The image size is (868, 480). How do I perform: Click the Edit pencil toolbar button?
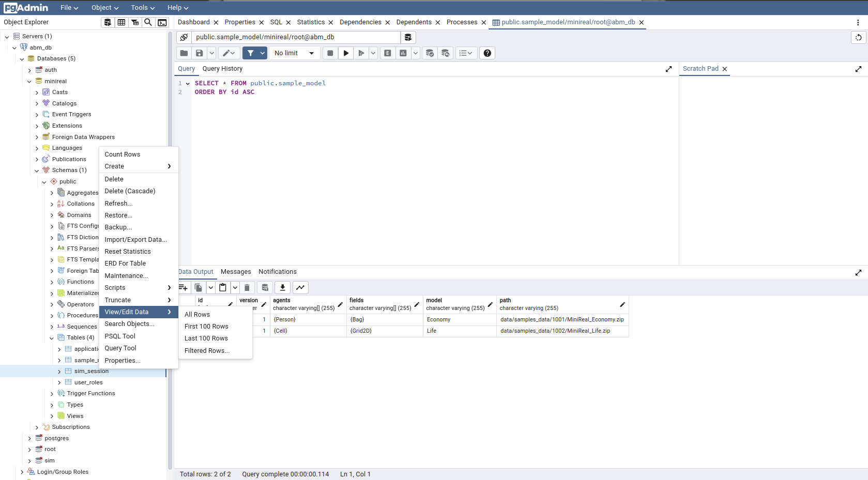click(229, 53)
